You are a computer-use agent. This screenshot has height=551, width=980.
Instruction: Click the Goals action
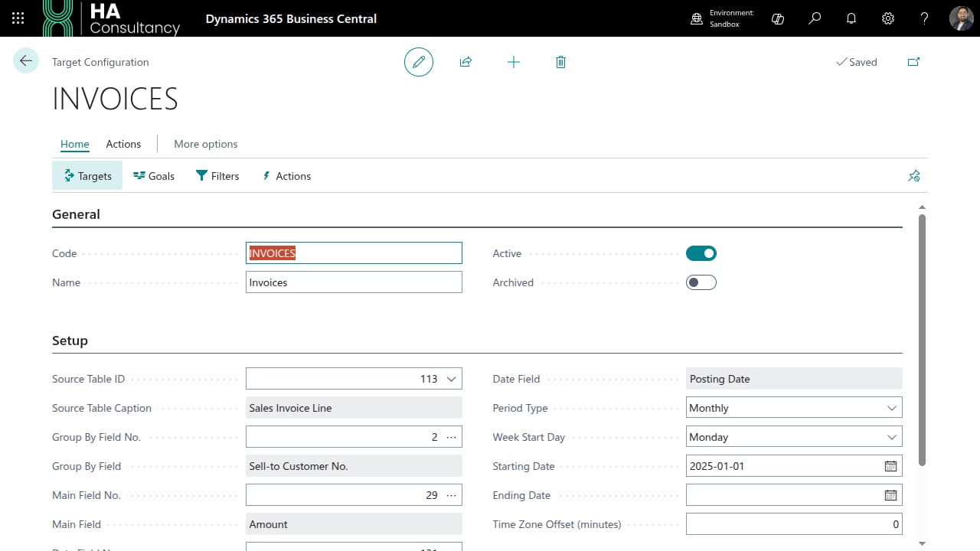tap(154, 176)
